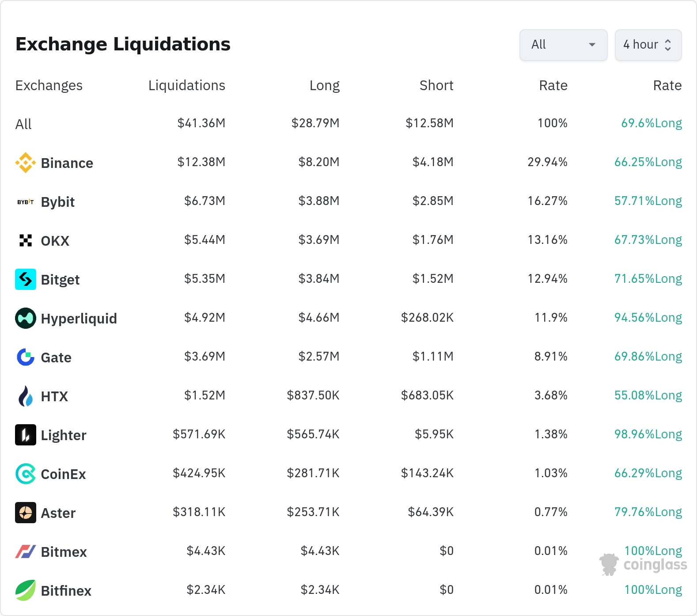Click the Bitget logo icon

[26, 279]
